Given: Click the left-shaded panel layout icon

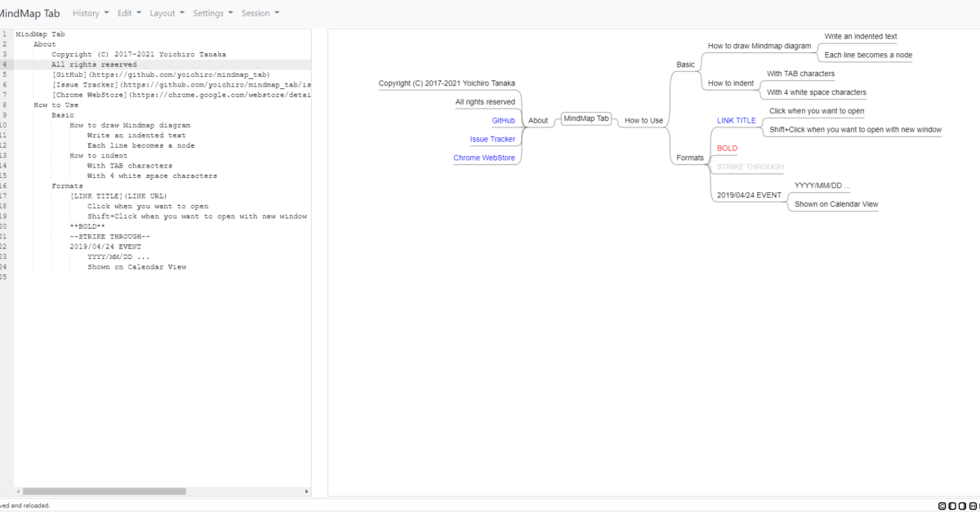Looking at the screenshot, I should click(952, 506).
